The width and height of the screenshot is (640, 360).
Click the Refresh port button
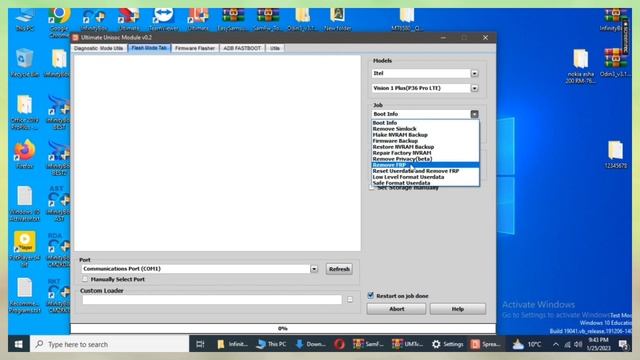tap(339, 269)
